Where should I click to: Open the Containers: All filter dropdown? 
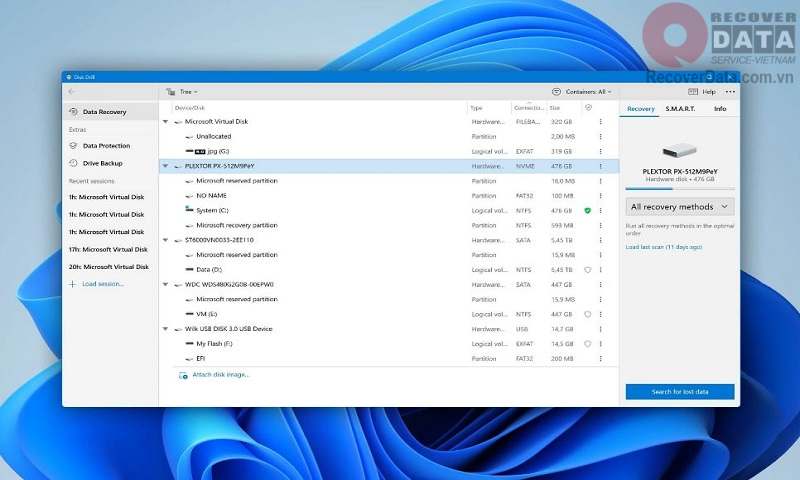point(582,92)
